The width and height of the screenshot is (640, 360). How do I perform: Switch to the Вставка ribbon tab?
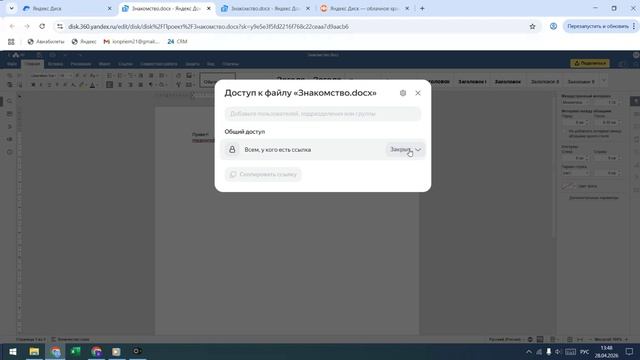click(55, 64)
